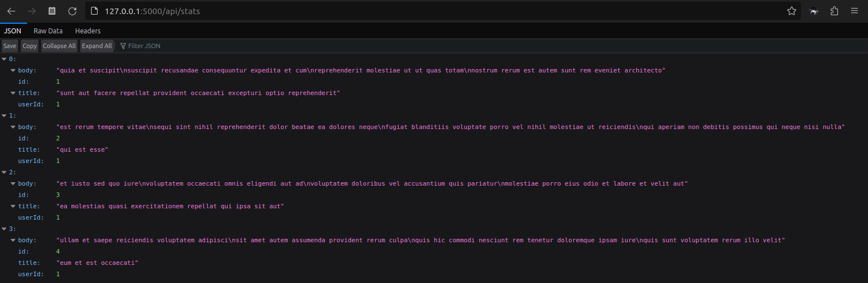Collapse the title field of item 2
The image size is (868, 283).
pos(13,206)
